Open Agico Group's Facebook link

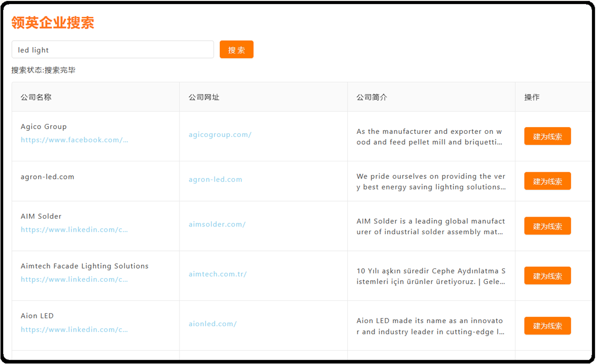click(x=74, y=140)
